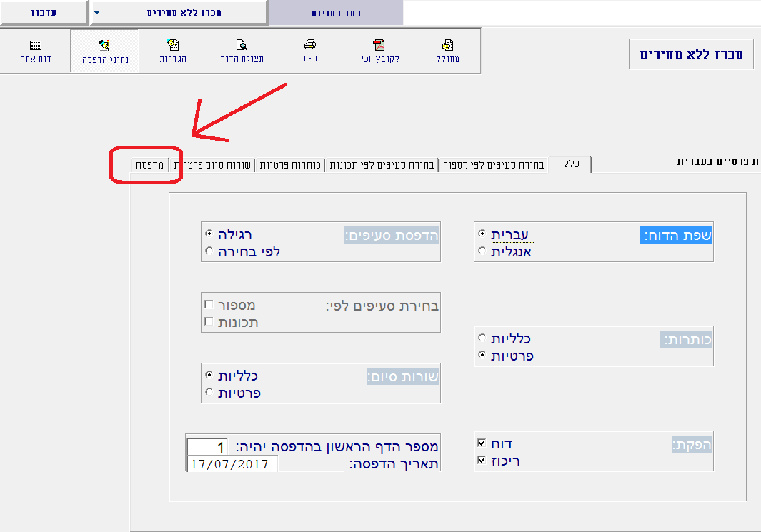The height and width of the screenshot is (532, 761).
Task: Open the בחירת סעיפים לפי מספור tab
Action: tap(492, 165)
